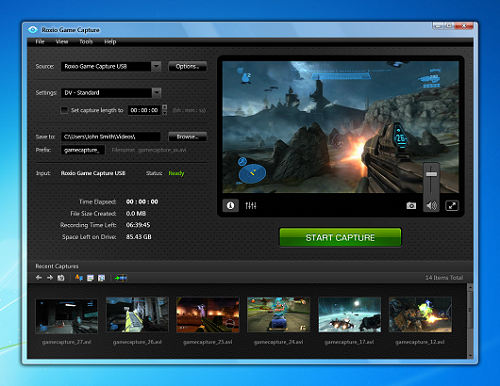Open the Tools menu
Viewport: 500px width, 386px height.
[x=86, y=42]
